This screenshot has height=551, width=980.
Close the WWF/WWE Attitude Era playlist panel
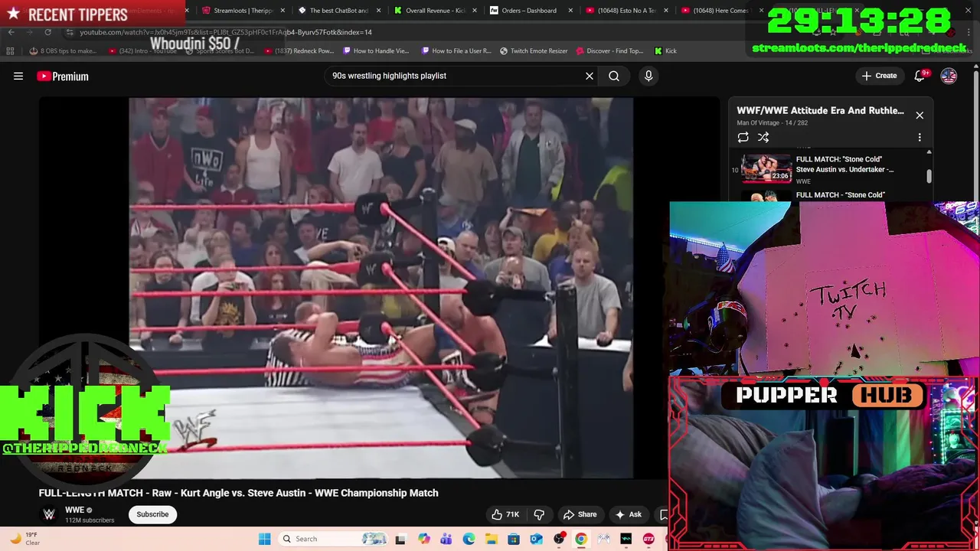coord(920,116)
